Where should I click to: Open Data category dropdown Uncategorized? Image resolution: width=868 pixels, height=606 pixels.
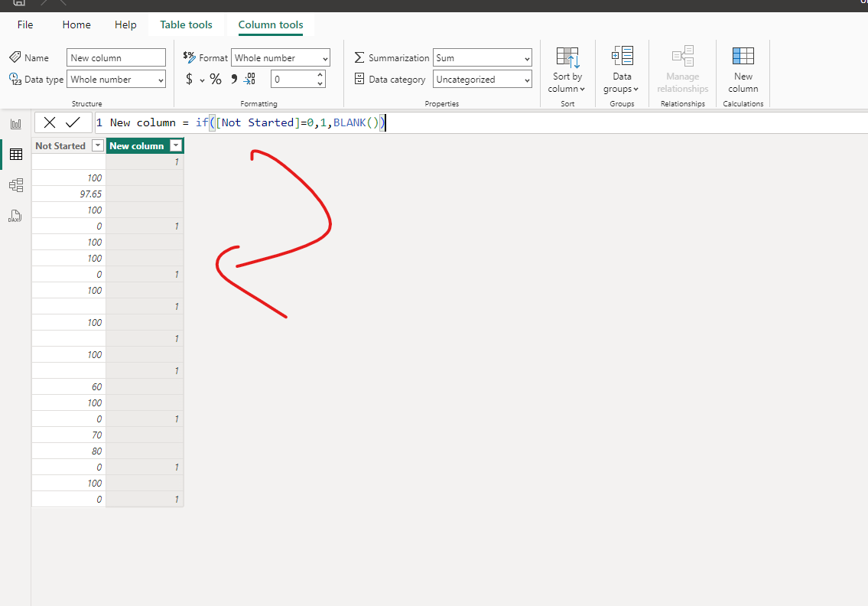tap(482, 80)
